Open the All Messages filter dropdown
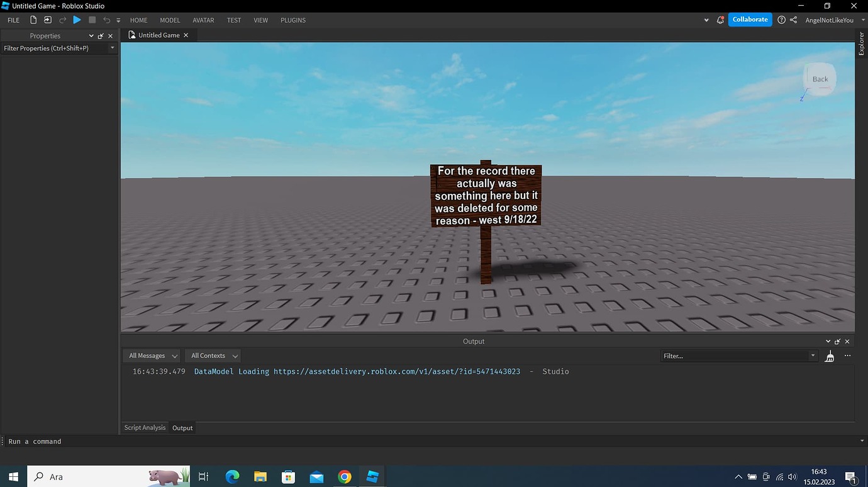This screenshot has width=868, height=487. click(153, 355)
